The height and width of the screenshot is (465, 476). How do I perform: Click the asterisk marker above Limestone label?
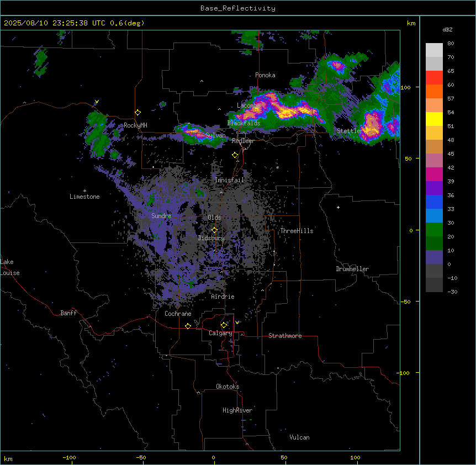click(84, 191)
